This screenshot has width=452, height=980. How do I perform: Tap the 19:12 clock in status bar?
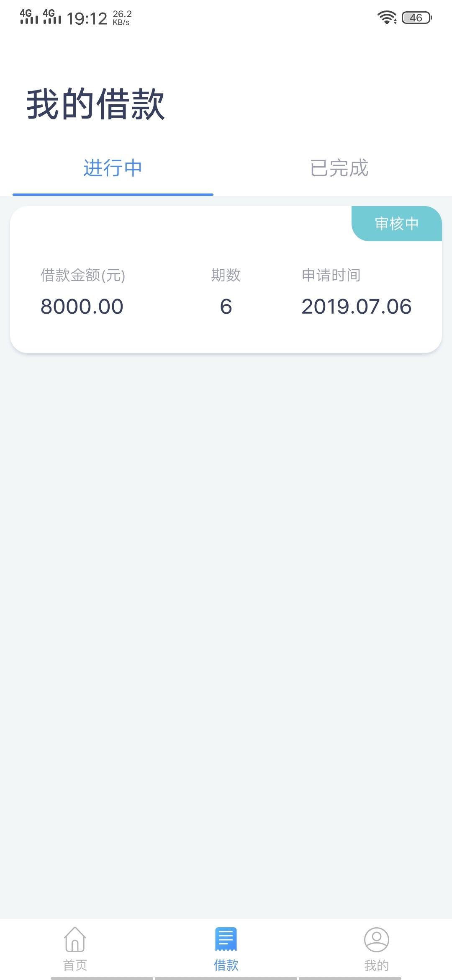click(x=87, y=18)
